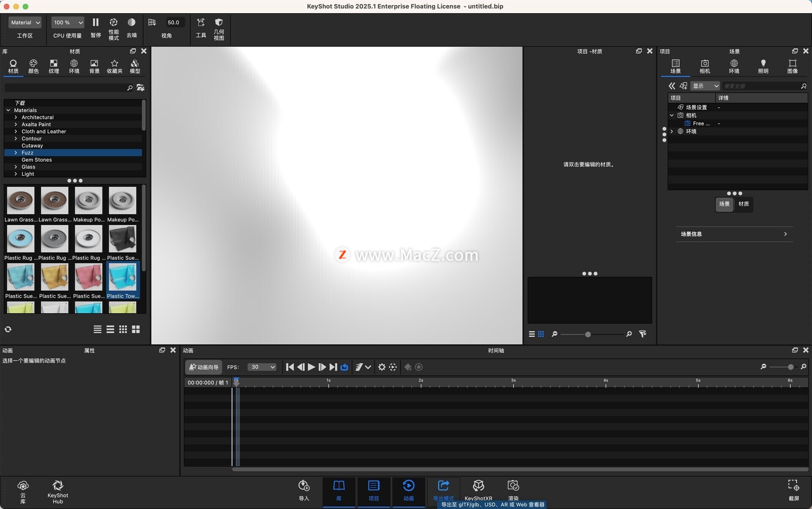812x509 pixels.
Task: Click the 导入 import button
Action: point(304,491)
